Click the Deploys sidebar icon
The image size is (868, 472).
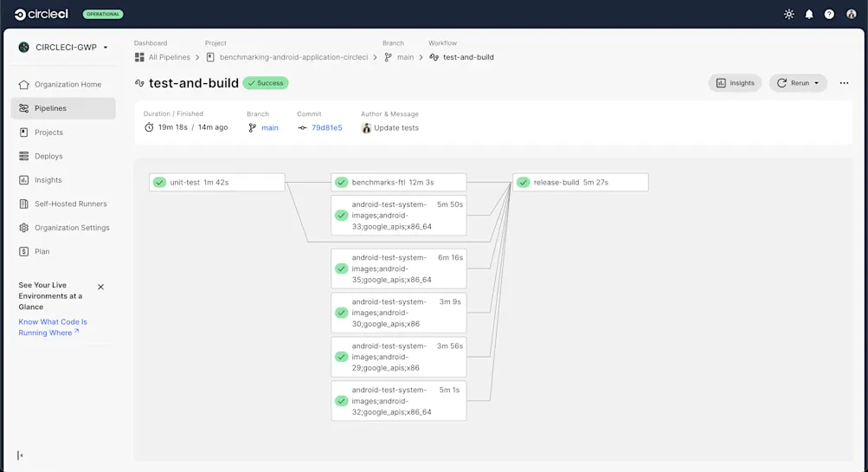point(24,156)
